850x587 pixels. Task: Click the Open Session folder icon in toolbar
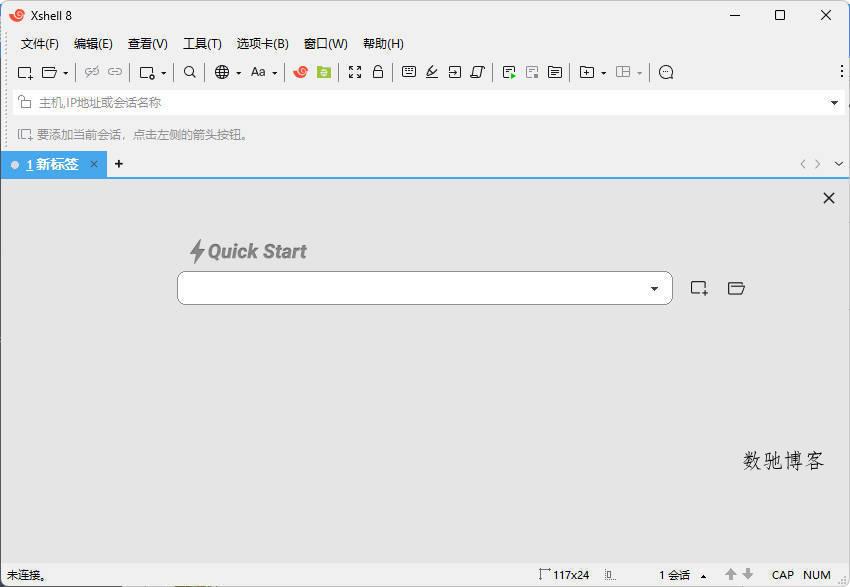[49, 72]
